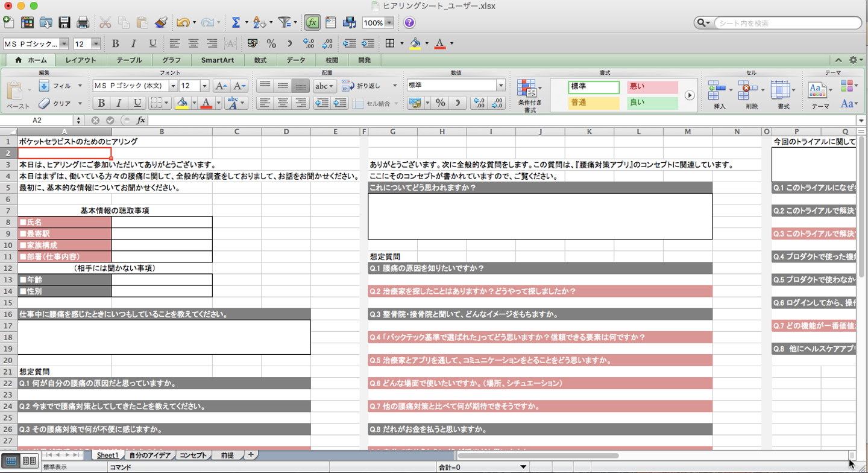Screen dimensions: 868x473
Task: Expand the number format 標準 dropdown
Action: [x=500, y=86]
